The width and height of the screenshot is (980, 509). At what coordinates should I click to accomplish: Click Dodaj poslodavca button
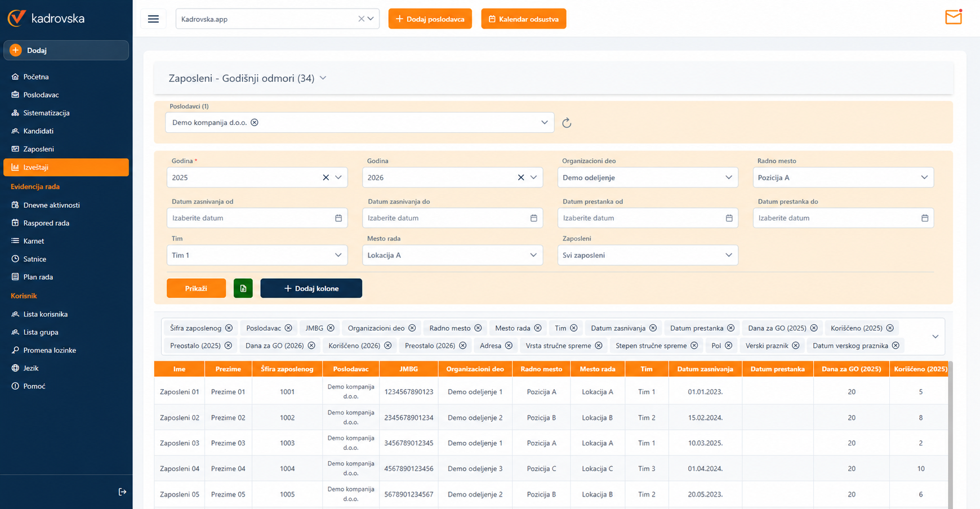pyautogui.click(x=430, y=19)
